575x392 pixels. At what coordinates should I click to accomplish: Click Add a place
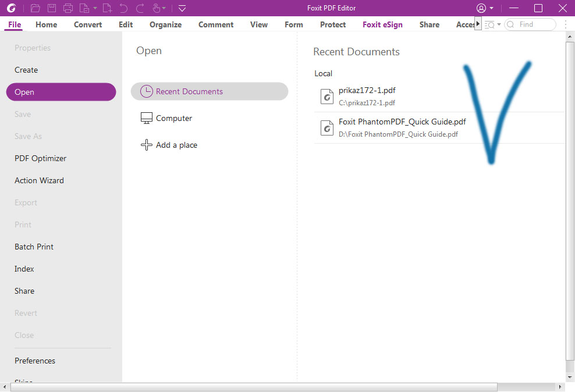[176, 145]
